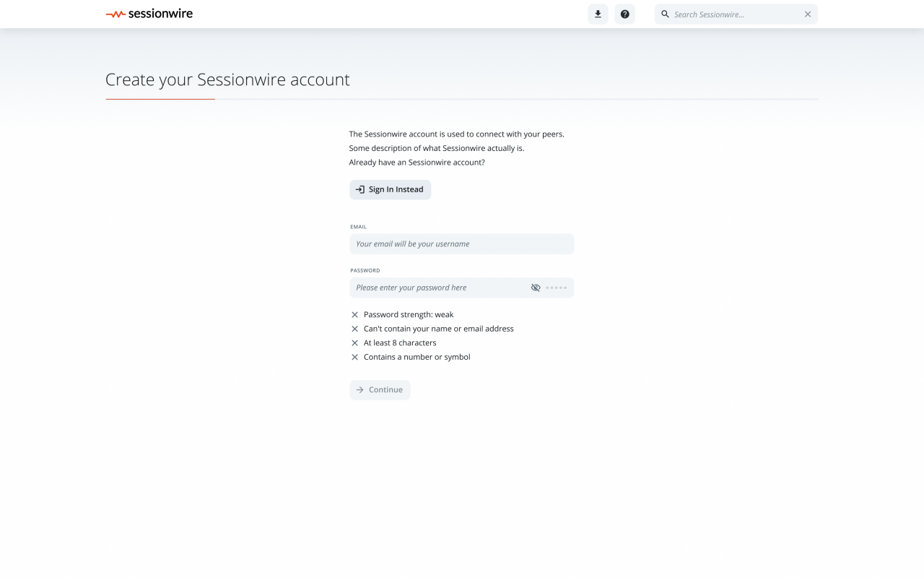Click the PASSWORD field label
This screenshot has height=578, width=924.
pyautogui.click(x=365, y=270)
